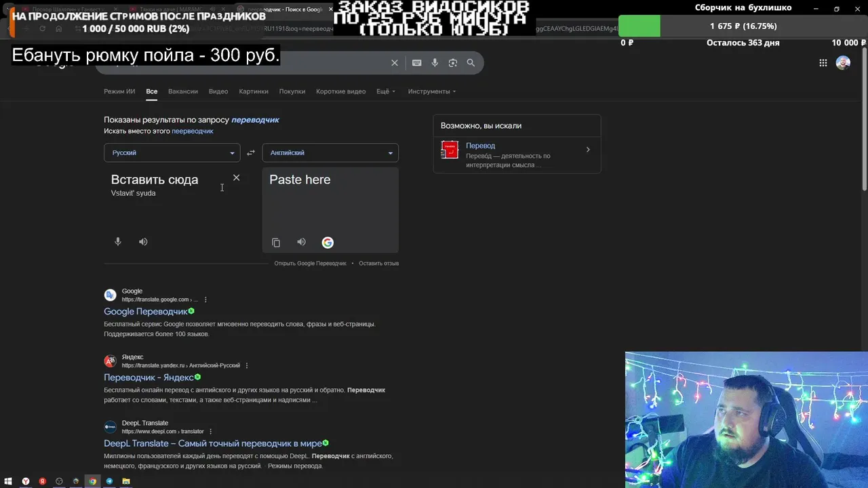The image size is (868, 488).
Task: Open the Google account avatar
Action: click(843, 62)
